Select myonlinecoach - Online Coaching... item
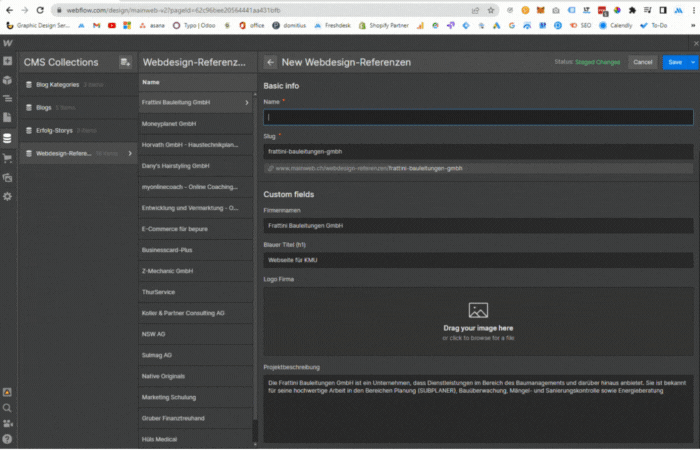Image resolution: width=700 pixels, height=450 pixels. [x=196, y=187]
